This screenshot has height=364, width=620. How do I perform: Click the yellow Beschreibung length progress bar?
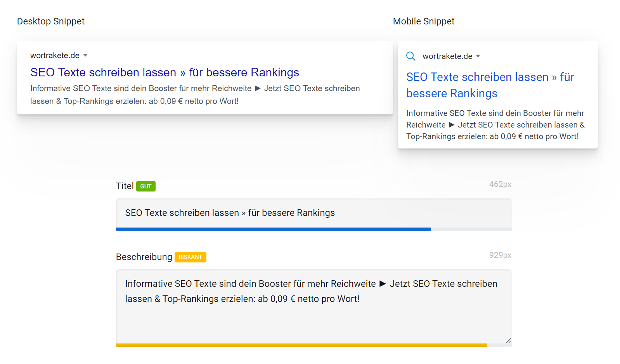click(x=301, y=345)
